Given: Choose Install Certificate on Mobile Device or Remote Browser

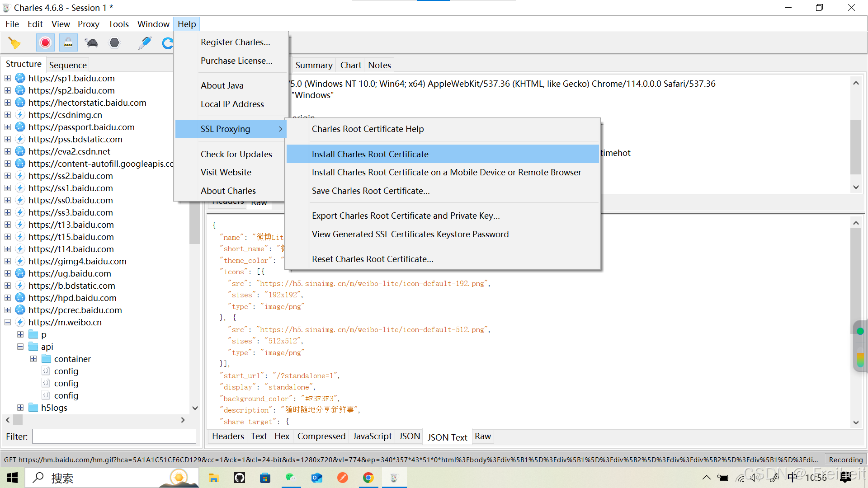Looking at the screenshot, I should [x=443, y=172].
